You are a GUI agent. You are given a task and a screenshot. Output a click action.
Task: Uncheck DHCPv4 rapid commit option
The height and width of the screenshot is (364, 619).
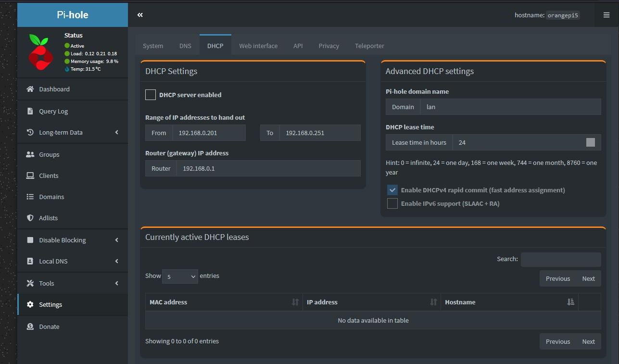click(x=392, y=190)
